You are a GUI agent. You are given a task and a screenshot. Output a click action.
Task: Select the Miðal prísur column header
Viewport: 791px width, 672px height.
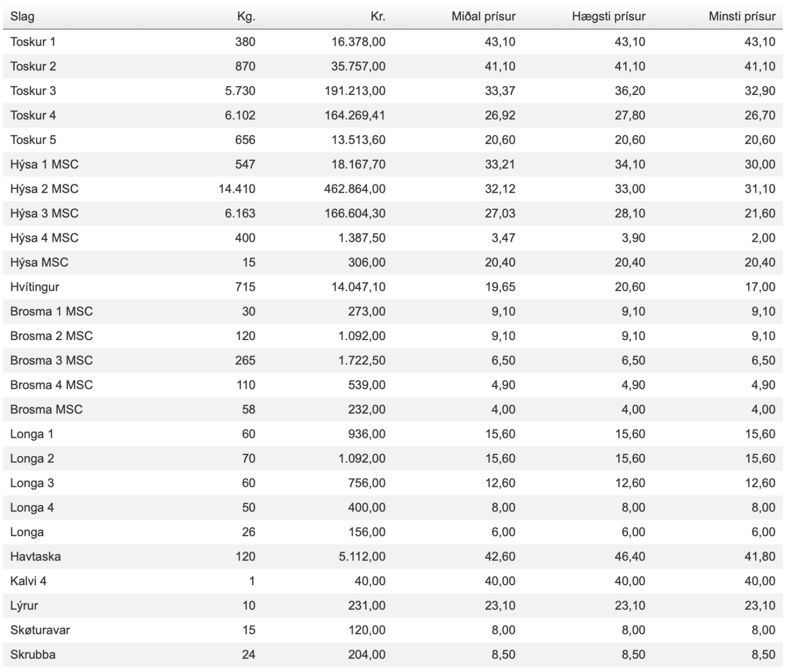click(x=483, y=16)
